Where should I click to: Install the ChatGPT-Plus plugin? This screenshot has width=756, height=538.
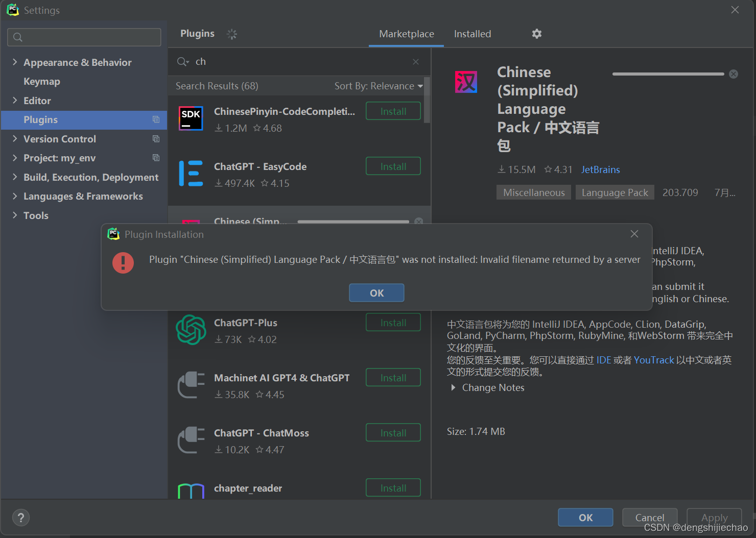coord(393,323)
